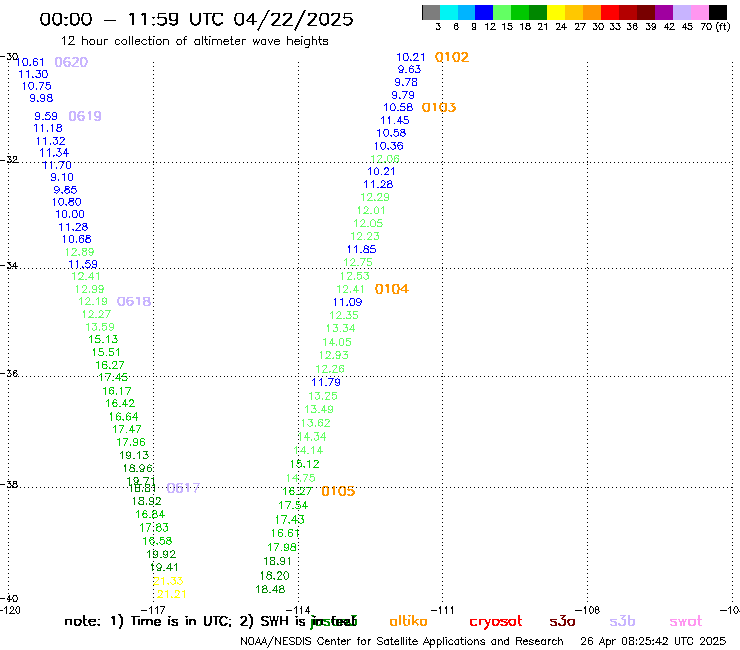Click wave height value 16.64
The width and height of the screenshot is (740, 650).
click(x=123, y=417)
